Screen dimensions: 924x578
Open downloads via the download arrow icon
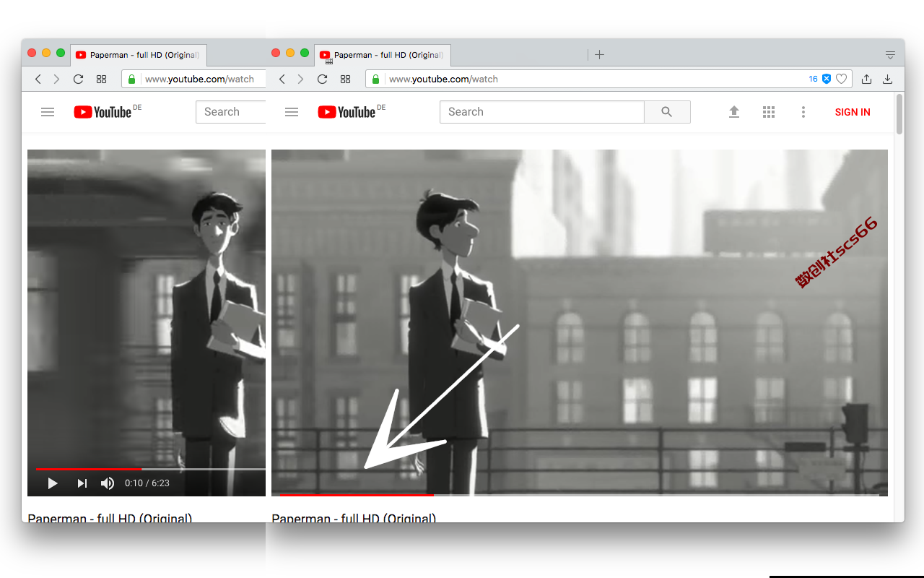click(x=888, y=79)
